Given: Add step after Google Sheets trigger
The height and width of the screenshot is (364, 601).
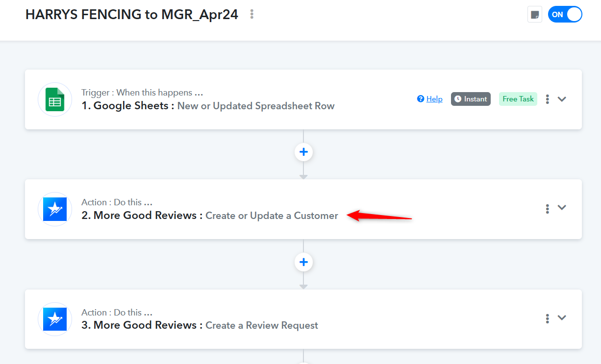Looking at the screenshot, I should coord(303,152).
